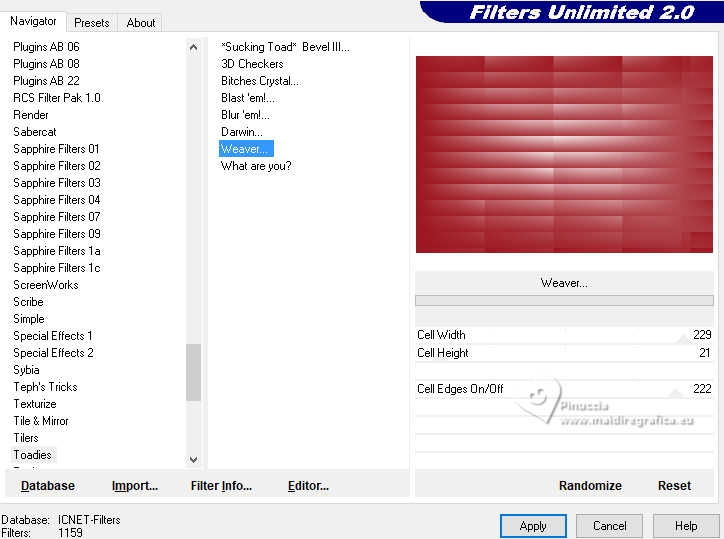The image size is (724, 539).
Task: Select Plugins AB 22 category
Action: (46, 81)
